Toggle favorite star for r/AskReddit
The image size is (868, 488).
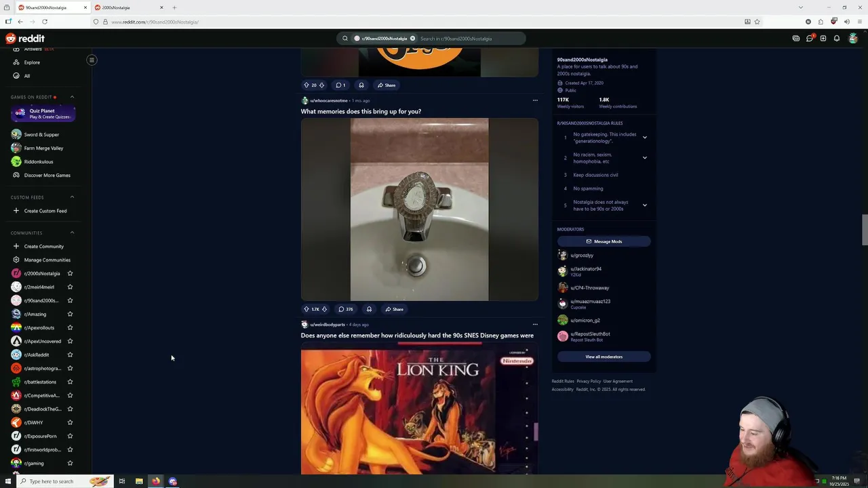70,354
